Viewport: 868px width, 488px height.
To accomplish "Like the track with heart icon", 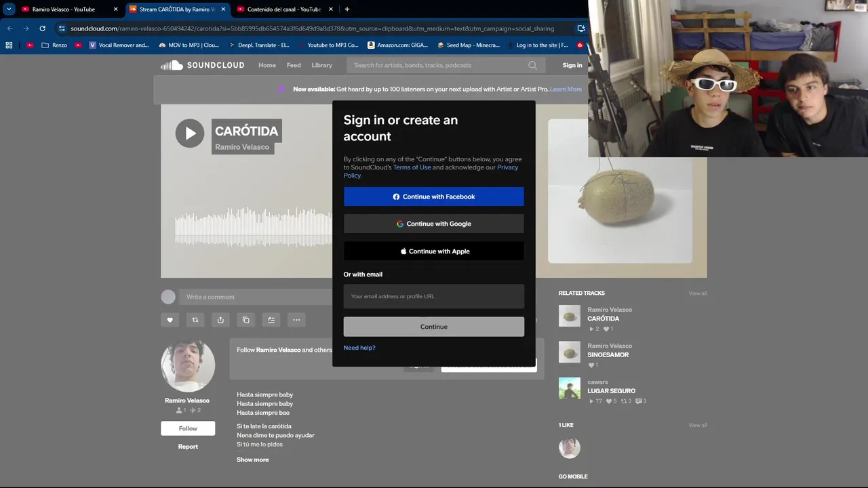I will [x=170, y=320].
